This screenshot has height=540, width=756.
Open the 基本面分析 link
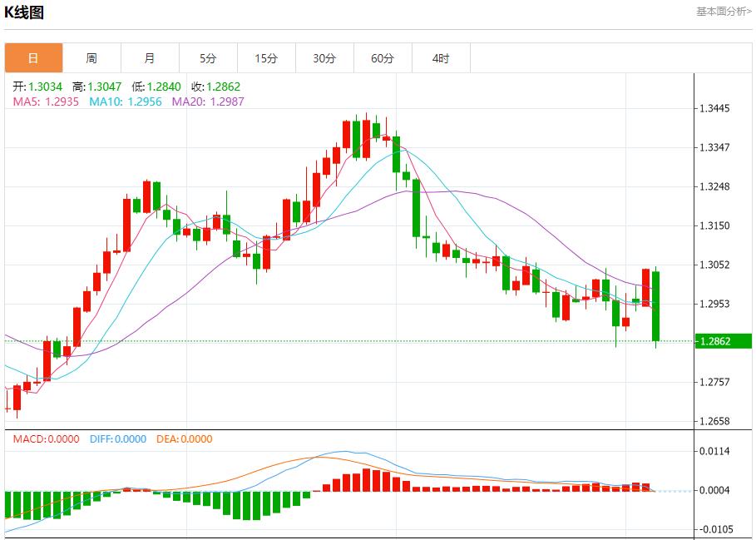723,11
